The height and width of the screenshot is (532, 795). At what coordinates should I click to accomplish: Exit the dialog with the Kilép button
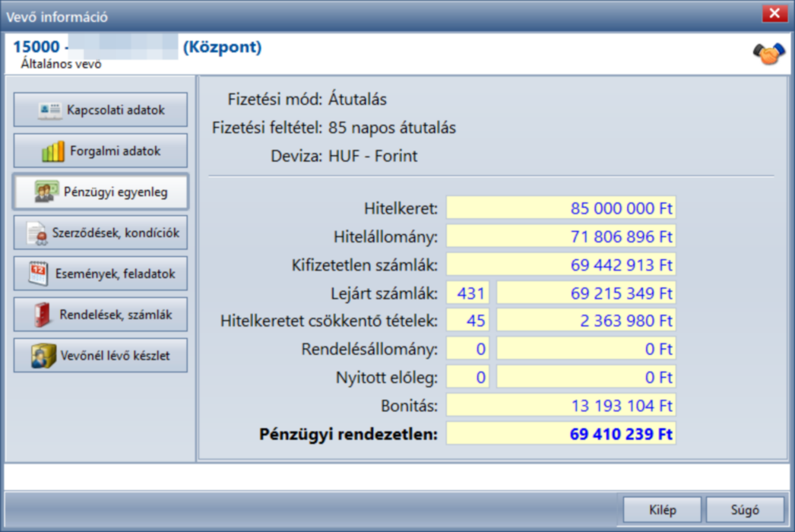click(x=662, y=510)
